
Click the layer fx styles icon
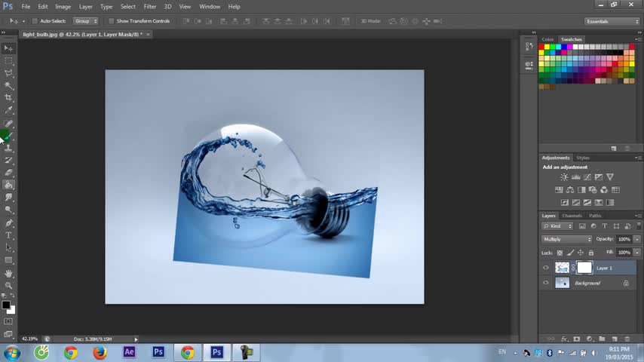[564, 339]
